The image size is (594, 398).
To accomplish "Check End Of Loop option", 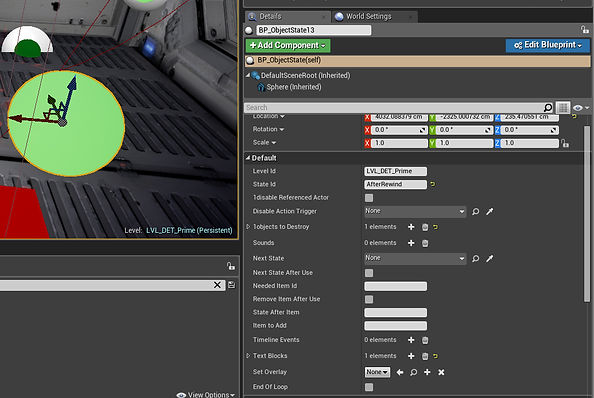I will click(369, 387).
